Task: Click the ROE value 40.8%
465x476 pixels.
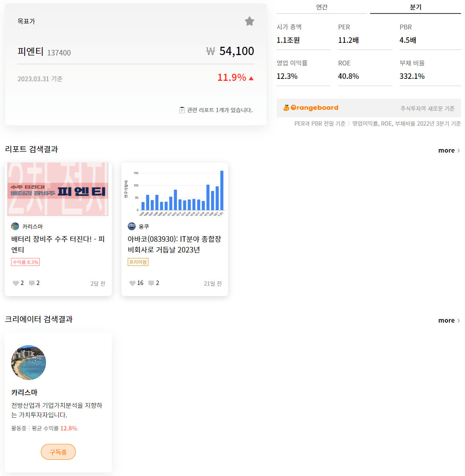Action: 348,76
